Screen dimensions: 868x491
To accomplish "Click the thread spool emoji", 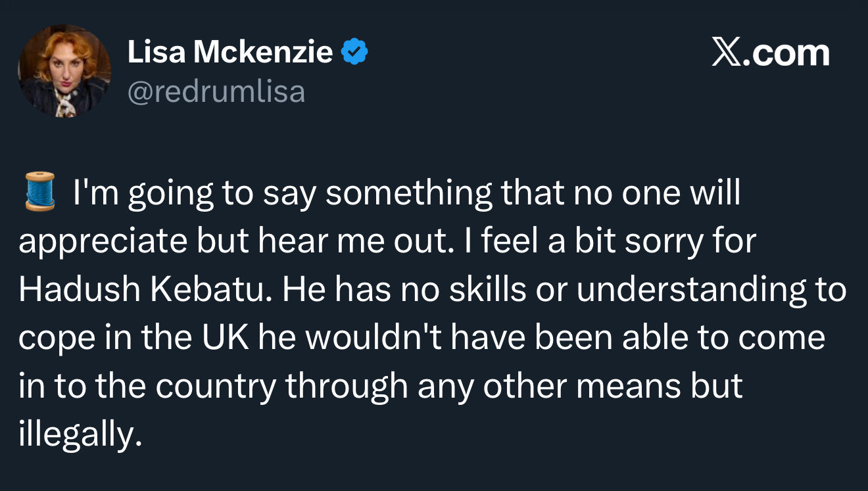I will pyautogui.click(x=39, y=191).
